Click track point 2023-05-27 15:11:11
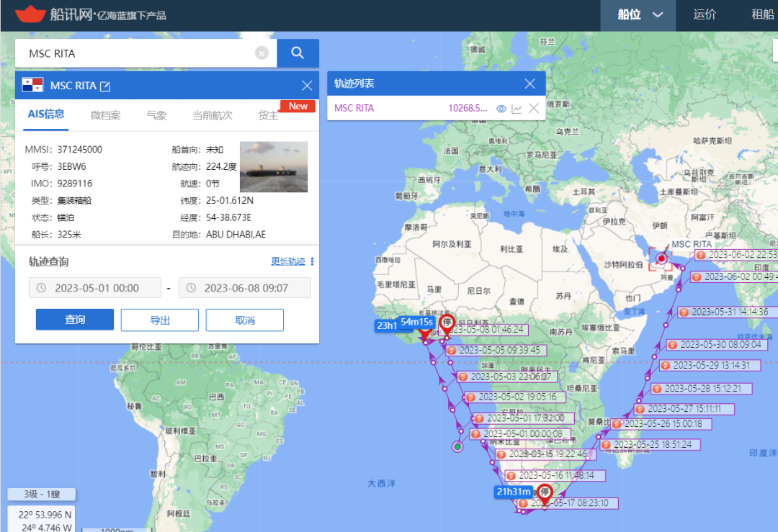This screenshot has height=532, width=778. coord(684,409)
